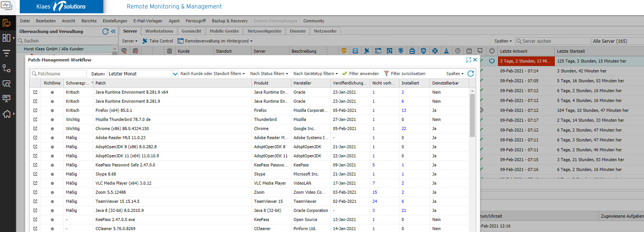Toggle the policy dot for TeamViewer 15 15.14.5
Viewport: 644px width, 232px height.
pos(52,201)
